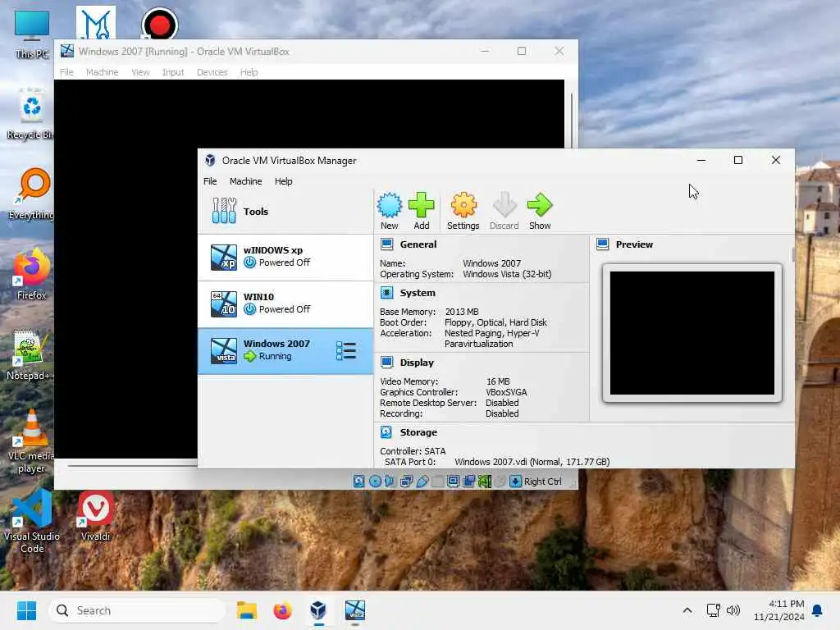The image size is (840, 630).
Task: Click the Windows Start button
Action: click(26, 610)
